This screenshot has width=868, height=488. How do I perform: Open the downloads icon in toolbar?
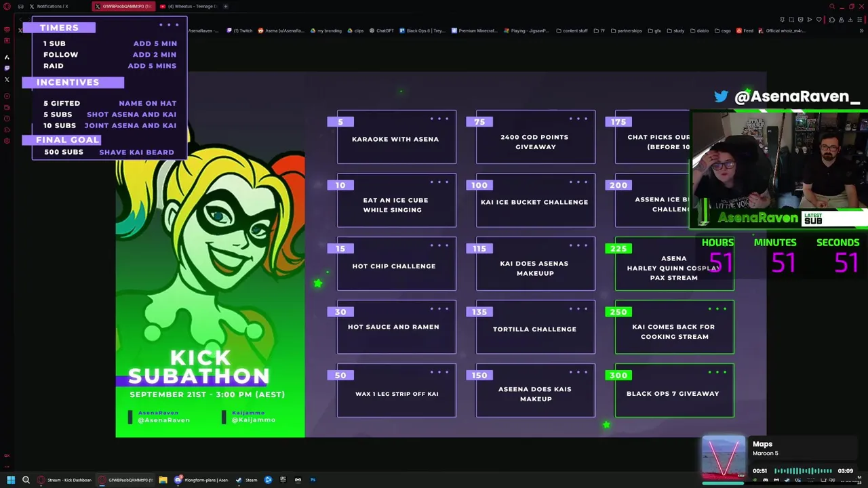(x=850, y=19)
